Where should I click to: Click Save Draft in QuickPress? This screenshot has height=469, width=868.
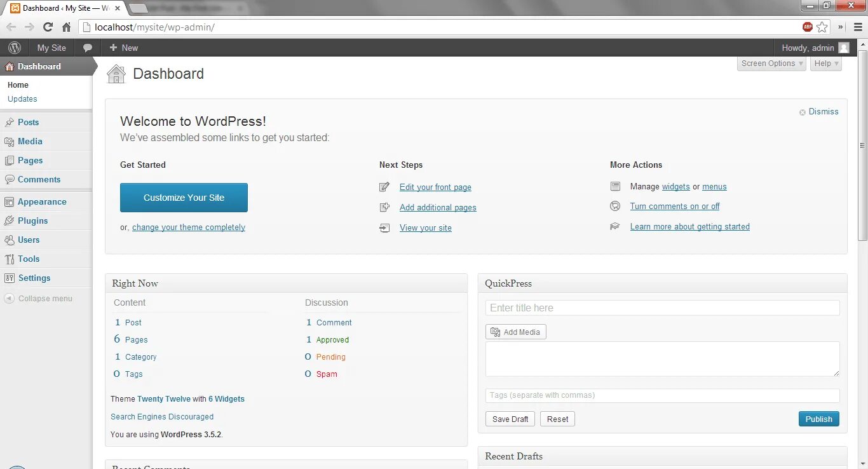pyautogui.click(x=510, y=419)
